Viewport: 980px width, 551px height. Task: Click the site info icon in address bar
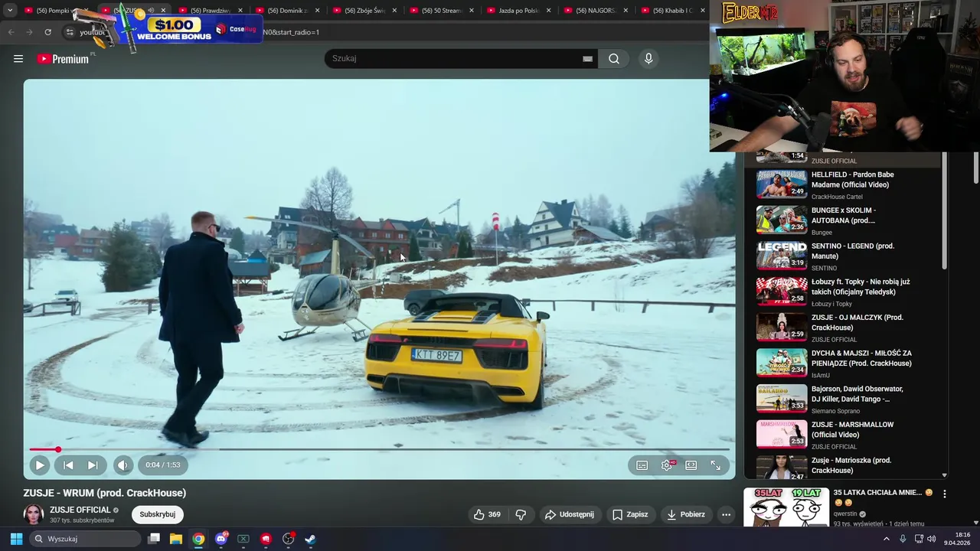[x=69, y=32]
